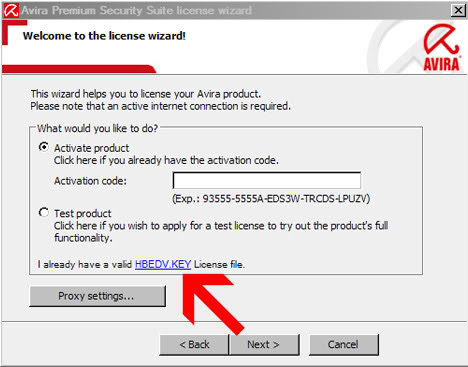Image resolution: width=468 pixels, height=367 pixels.
Task: Open Proxy settings
Action: pos(97,296)
